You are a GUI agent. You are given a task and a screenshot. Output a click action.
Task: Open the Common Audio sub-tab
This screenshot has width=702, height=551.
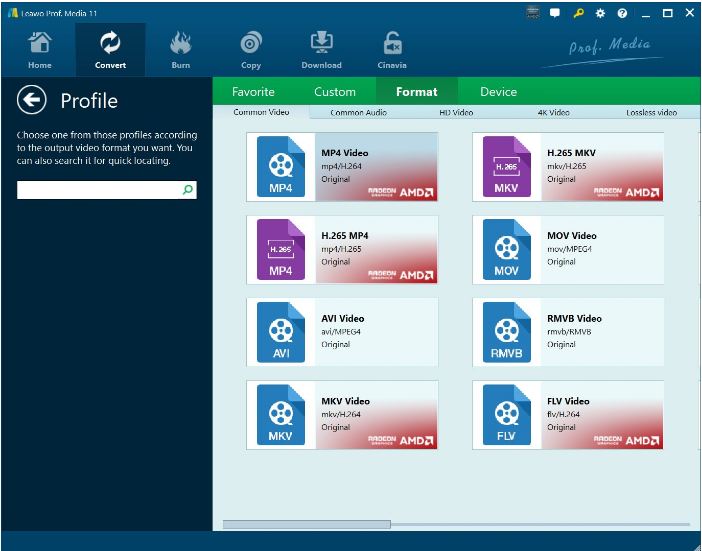(358, 112)
